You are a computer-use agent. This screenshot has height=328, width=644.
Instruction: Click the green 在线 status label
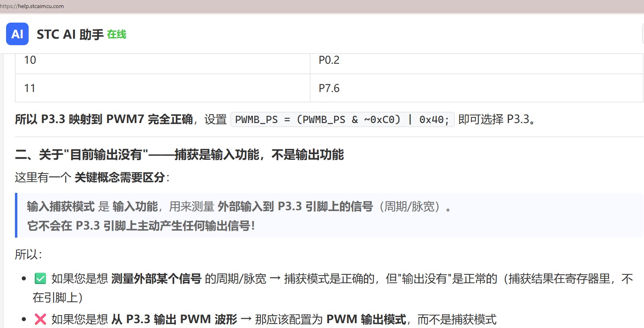pyautogui.click(x=117, y=35)
